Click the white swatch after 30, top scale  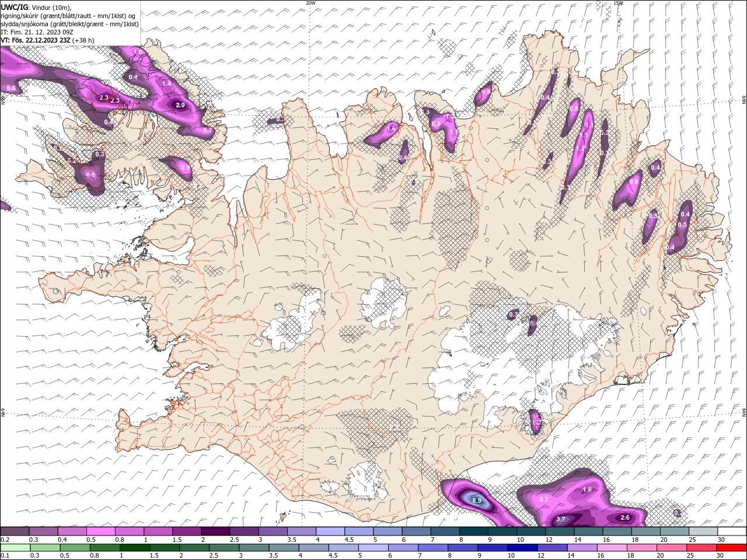[732, 531]
